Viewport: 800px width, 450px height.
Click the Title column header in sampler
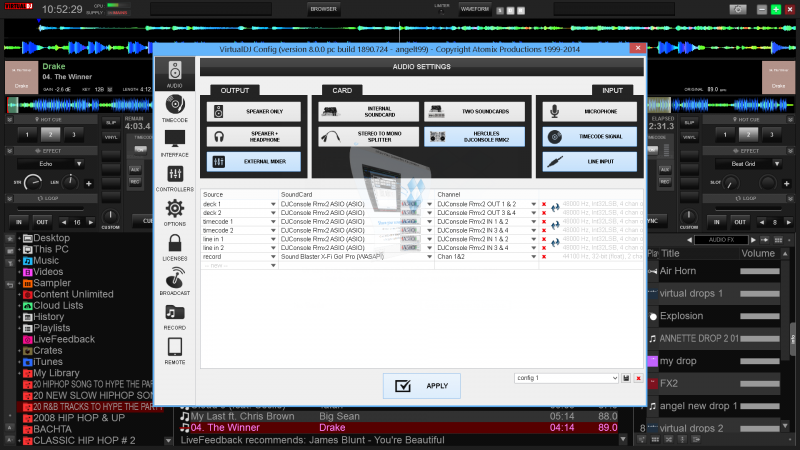tap(670, 254)
